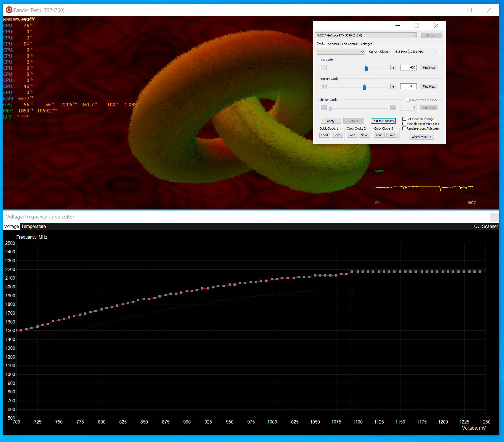
Task: Click the GPU Clock slider handle
Action: coord(366,68)
